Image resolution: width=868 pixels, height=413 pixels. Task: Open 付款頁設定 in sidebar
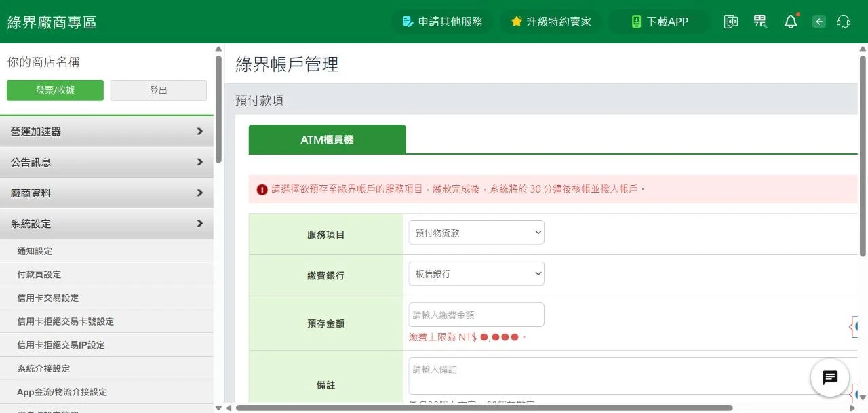coord(106,274)
